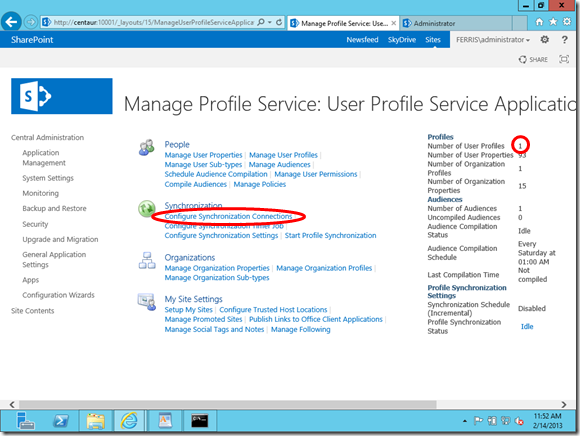The width and height of the screenshot is (580, 436).
Task: Open Configure Synchronization Settings link
Action: pyautogui.click(x=221, y=236)
